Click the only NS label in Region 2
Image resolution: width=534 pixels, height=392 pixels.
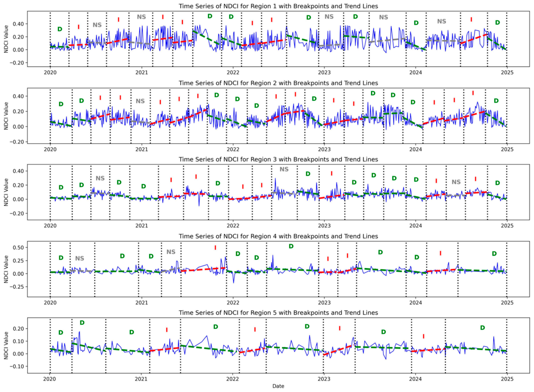(140, 101)
